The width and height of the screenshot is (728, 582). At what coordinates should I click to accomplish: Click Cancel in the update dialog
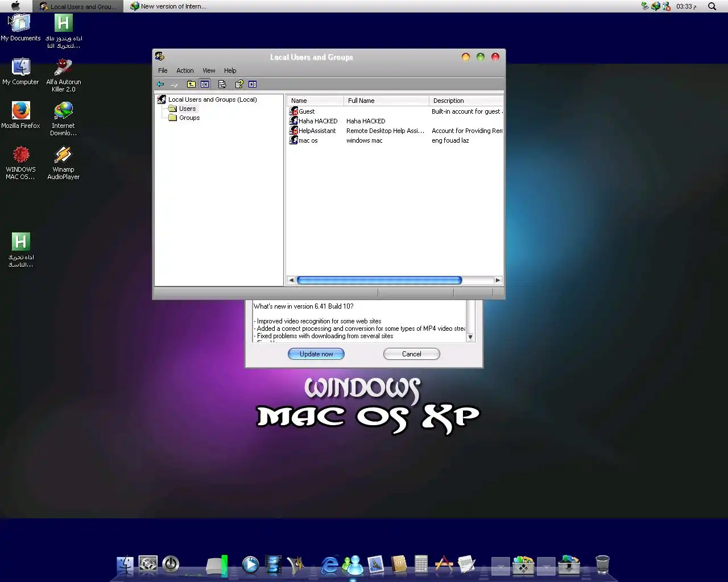click(x=412, y=354)
